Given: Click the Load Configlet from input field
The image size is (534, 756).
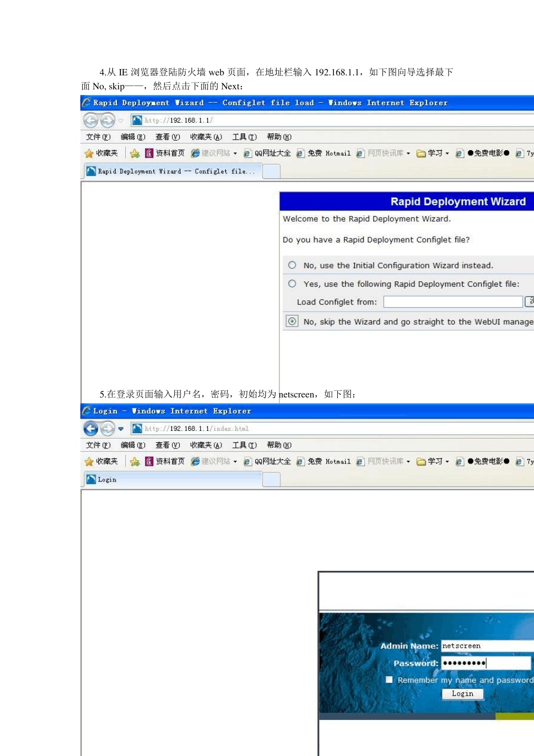Looking at the screenshot, I should [x=453, y=302].
